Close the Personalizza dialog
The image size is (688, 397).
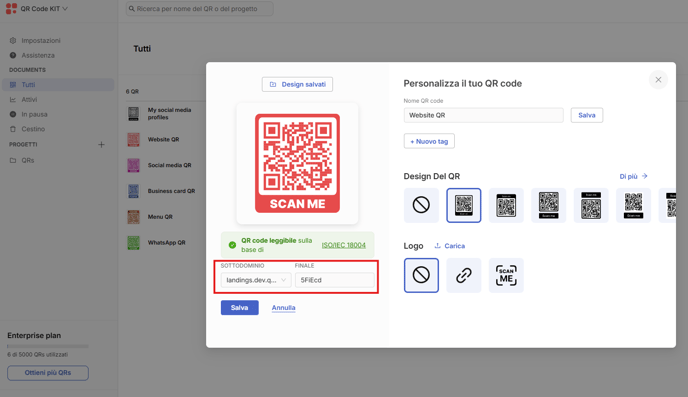(x=658, y=80)
